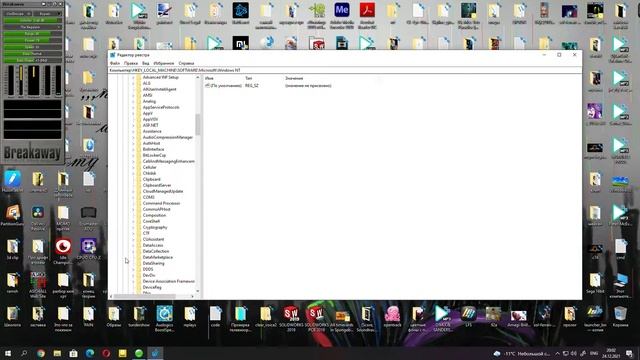Select the Command Processor key

(x=161, y=203)
